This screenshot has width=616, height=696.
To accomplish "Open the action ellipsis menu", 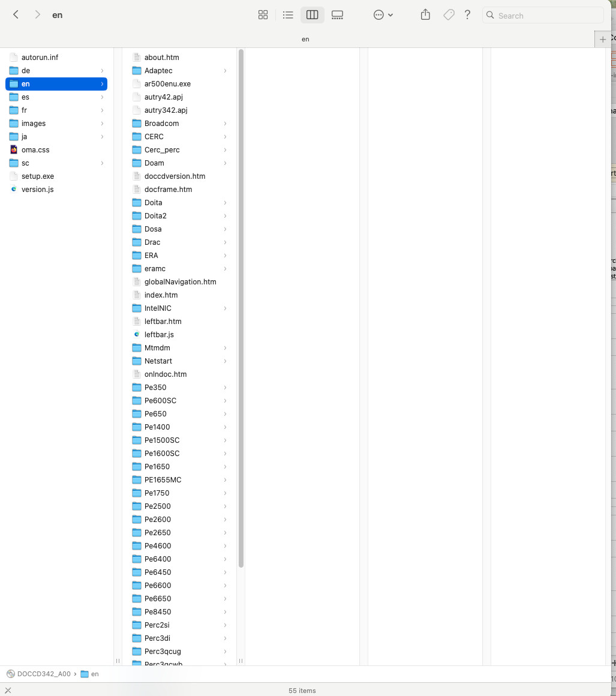I will pyautogui.click(x=383, y=14).
